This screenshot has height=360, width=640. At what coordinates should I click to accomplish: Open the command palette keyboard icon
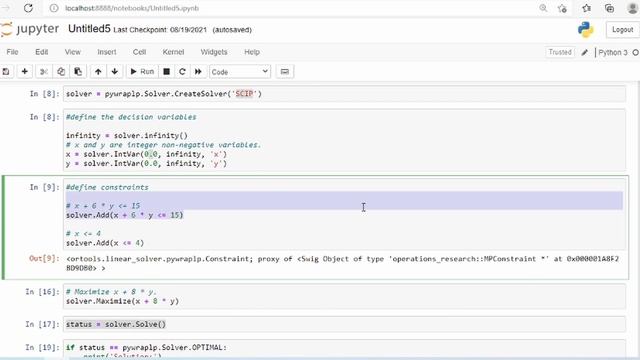point(284,72)
